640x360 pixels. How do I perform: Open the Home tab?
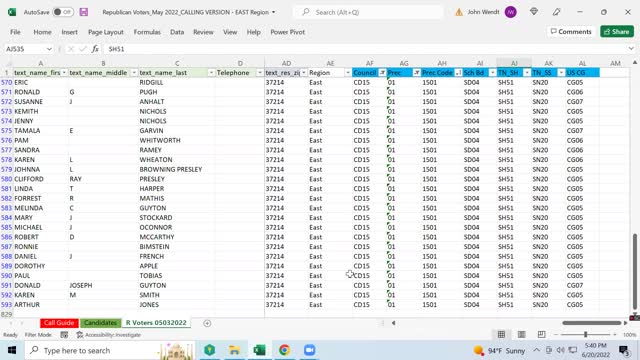coord(42,32)
